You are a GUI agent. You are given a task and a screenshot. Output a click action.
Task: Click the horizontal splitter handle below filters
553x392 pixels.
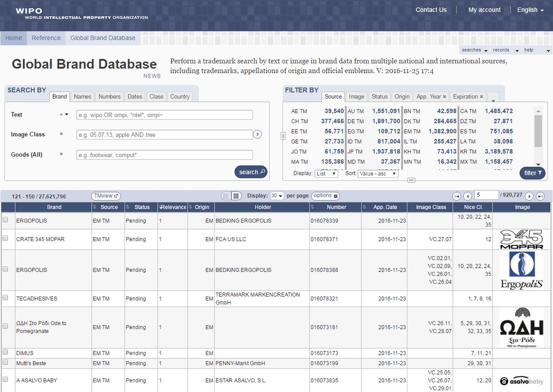(412, 180)
